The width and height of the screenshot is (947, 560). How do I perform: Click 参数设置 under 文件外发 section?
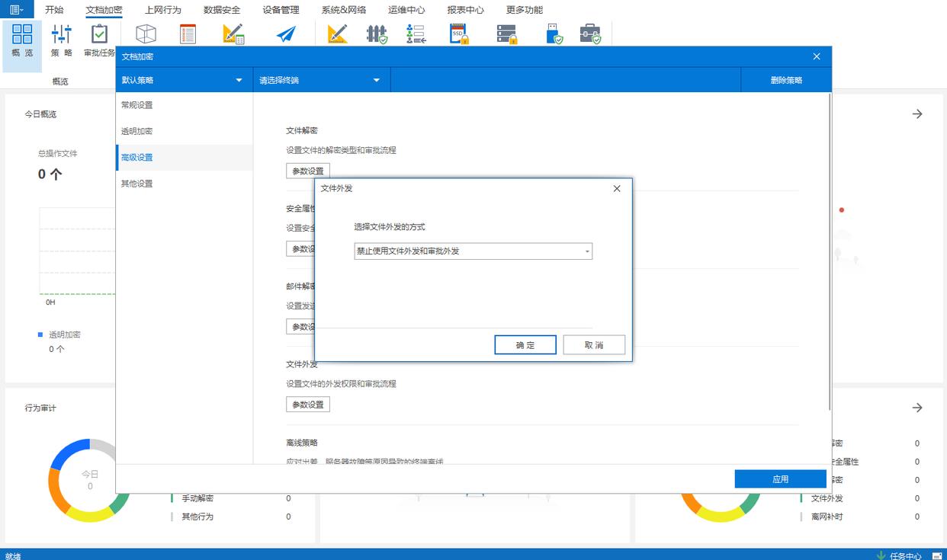(x=308, y=404)
